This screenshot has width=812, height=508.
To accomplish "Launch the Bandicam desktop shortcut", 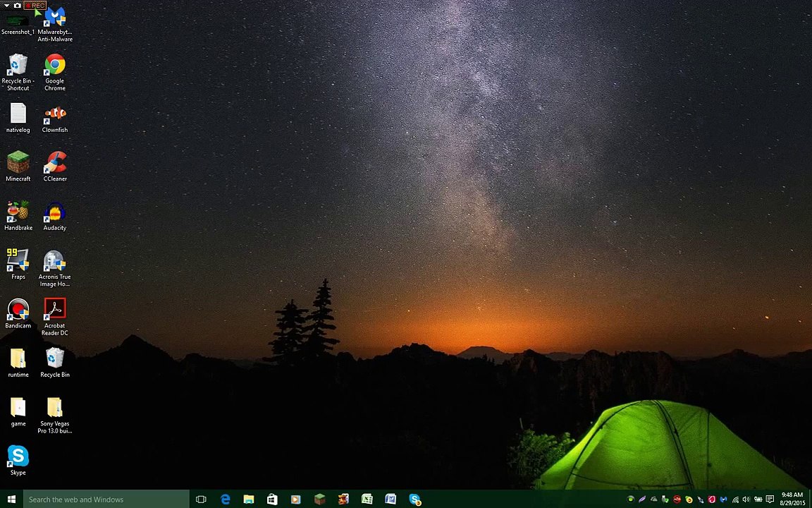I will tap(18, 313).
